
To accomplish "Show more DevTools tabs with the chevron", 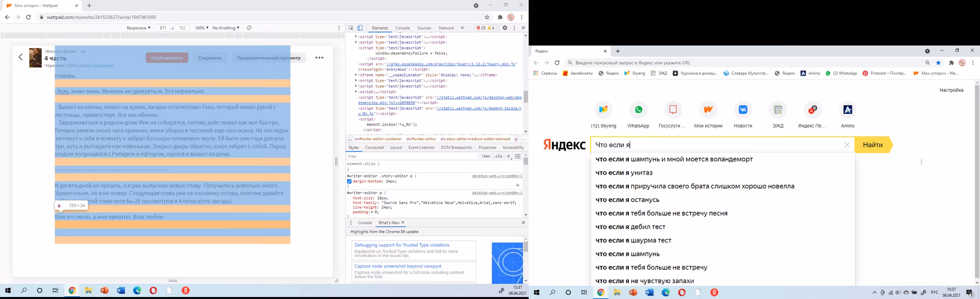I will [x=462, y=28].
